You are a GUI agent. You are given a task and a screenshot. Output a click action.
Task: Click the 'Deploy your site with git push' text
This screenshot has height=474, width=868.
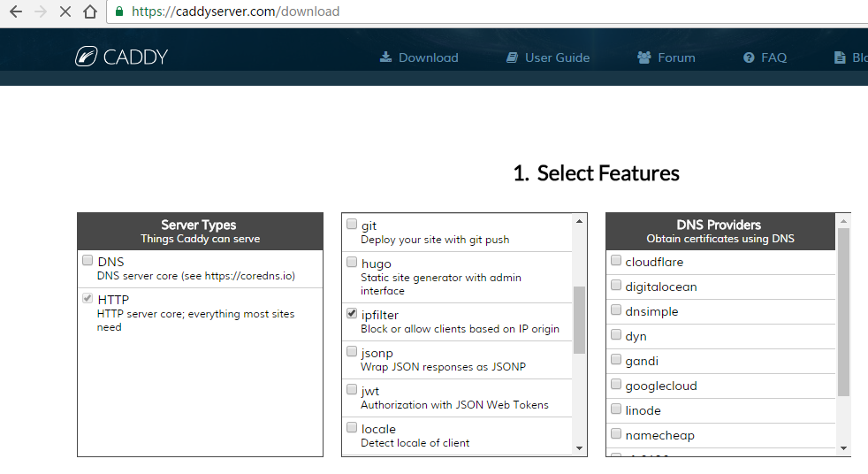435,240
